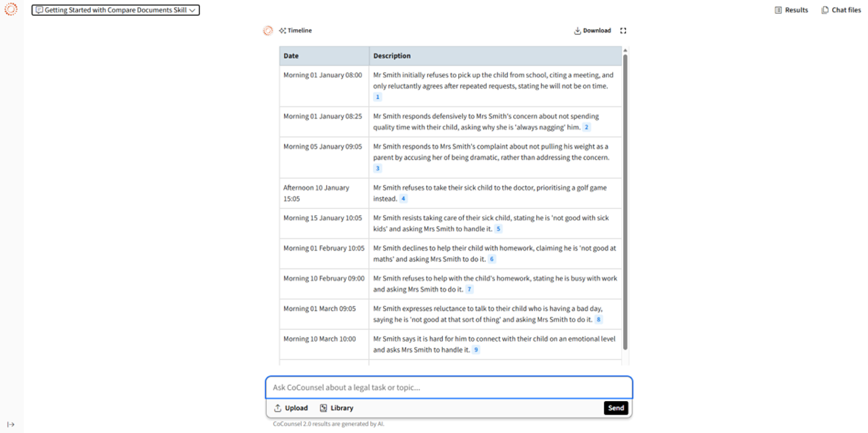Click the Date column header
The height and width of the screenshot is (433, 868).
coord(291,56)
